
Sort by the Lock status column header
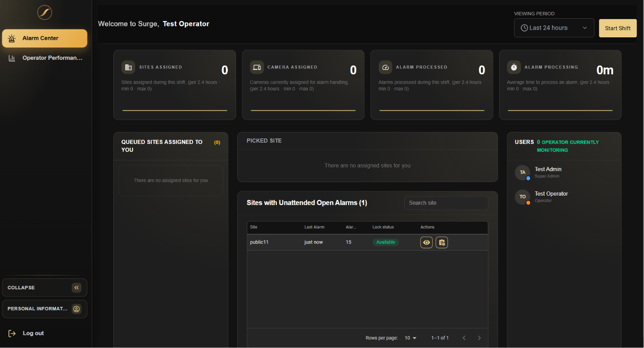(383, 227)
